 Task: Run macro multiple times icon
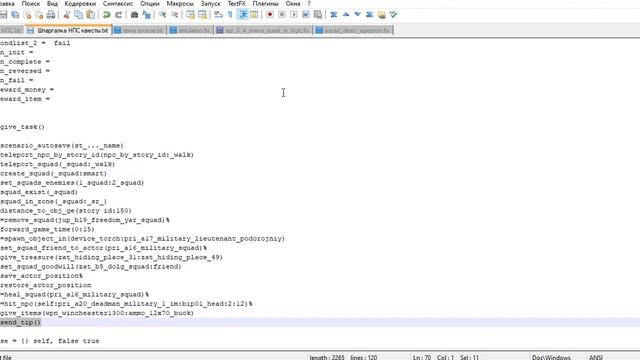[x=306, y=15]
